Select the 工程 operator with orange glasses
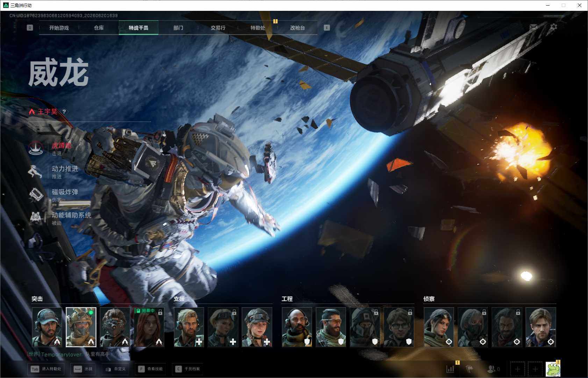 331,327
